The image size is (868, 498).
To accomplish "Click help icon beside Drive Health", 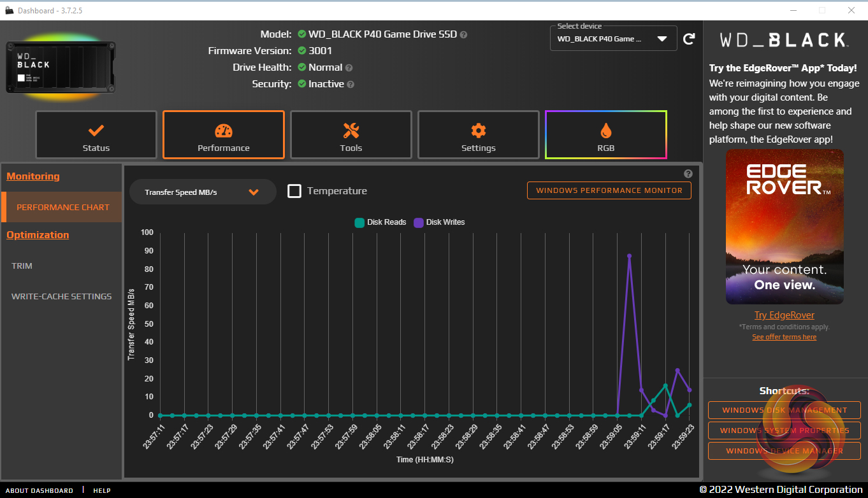I will (x=349, y=68).
